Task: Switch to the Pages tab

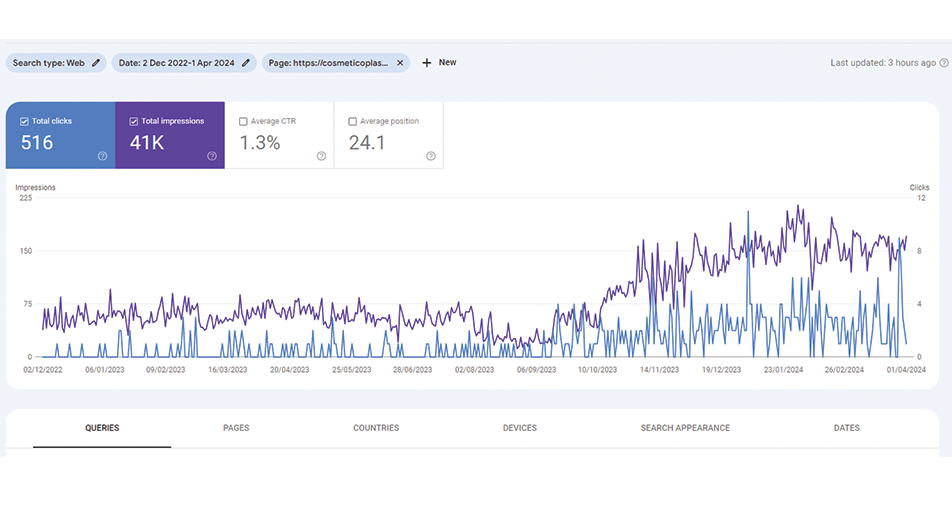Action: [x=236, y=428]
